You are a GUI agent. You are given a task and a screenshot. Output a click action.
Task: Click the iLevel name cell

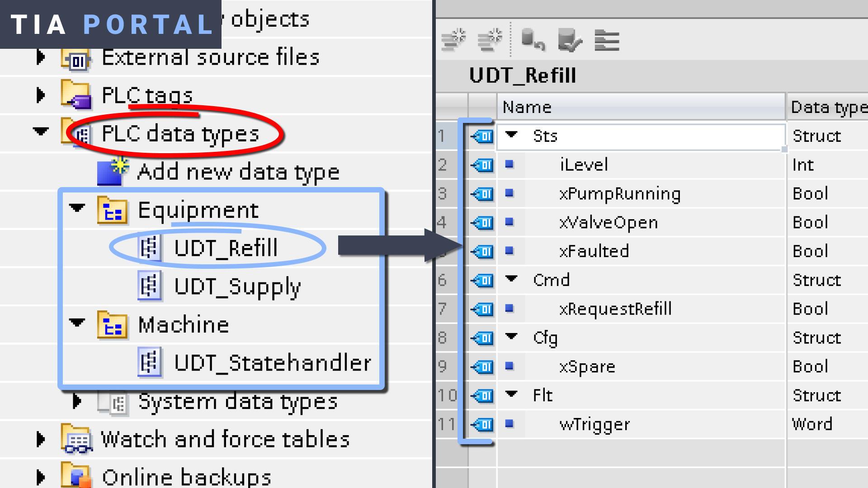click(641, 165)
